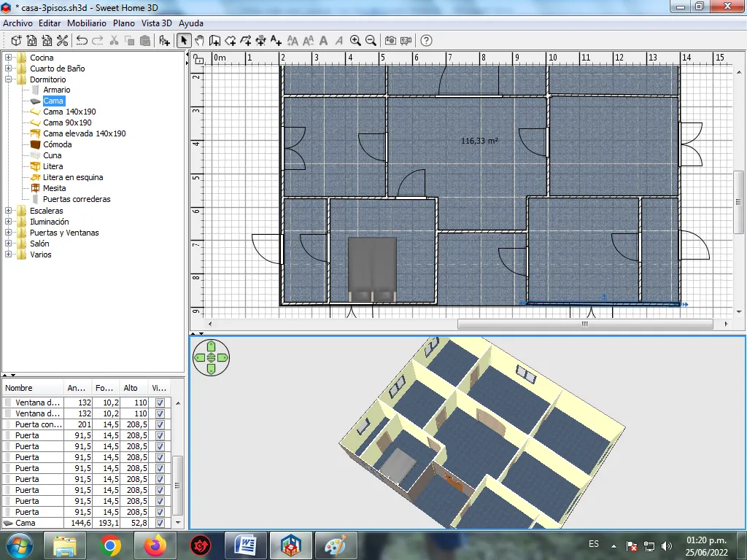Expand the Puertas y Ventanas category

point(8,233)
